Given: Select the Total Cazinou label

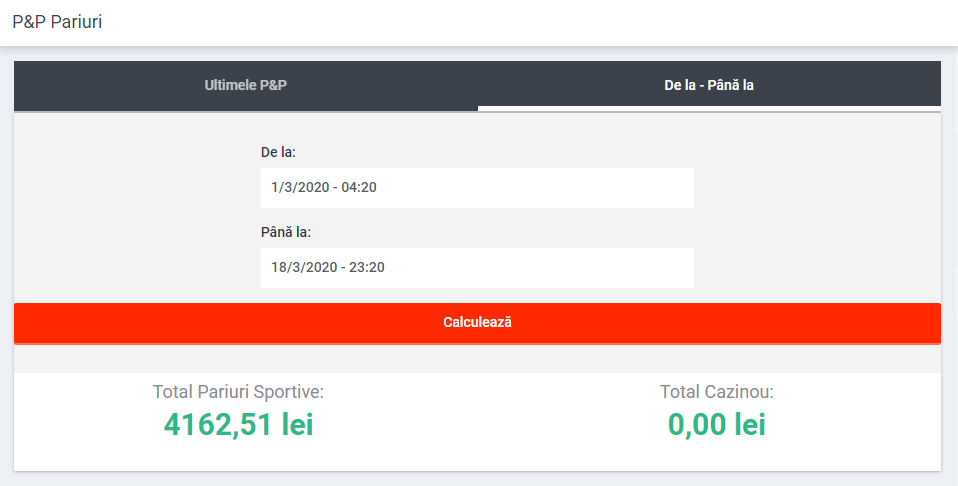Looking at the screenshot, I should click(x=716, y=392).
